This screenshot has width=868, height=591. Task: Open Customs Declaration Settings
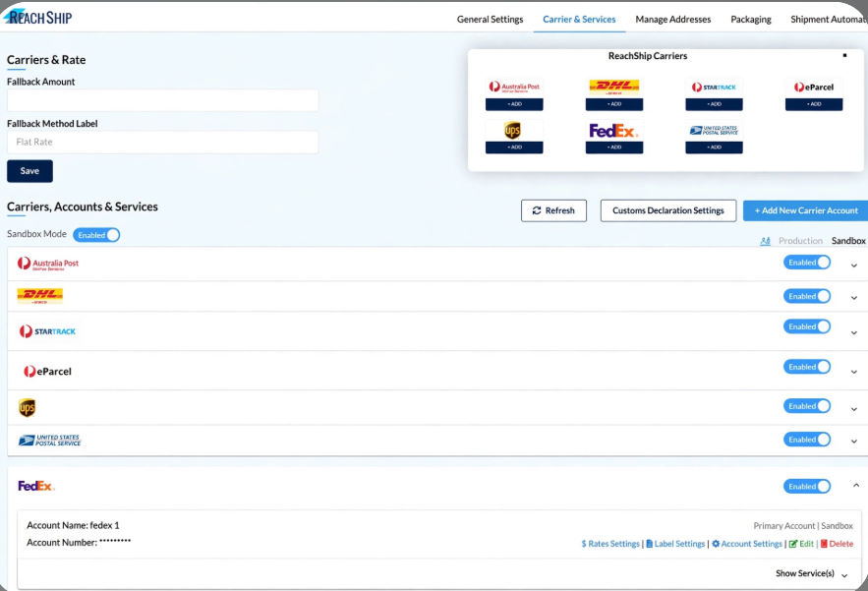(668, 210)
